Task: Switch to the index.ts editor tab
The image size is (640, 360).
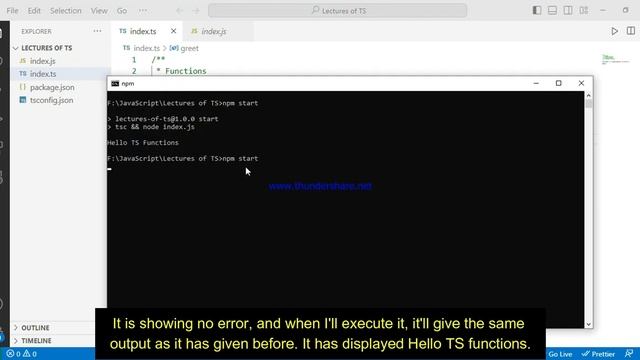Action: coord(143,31)
